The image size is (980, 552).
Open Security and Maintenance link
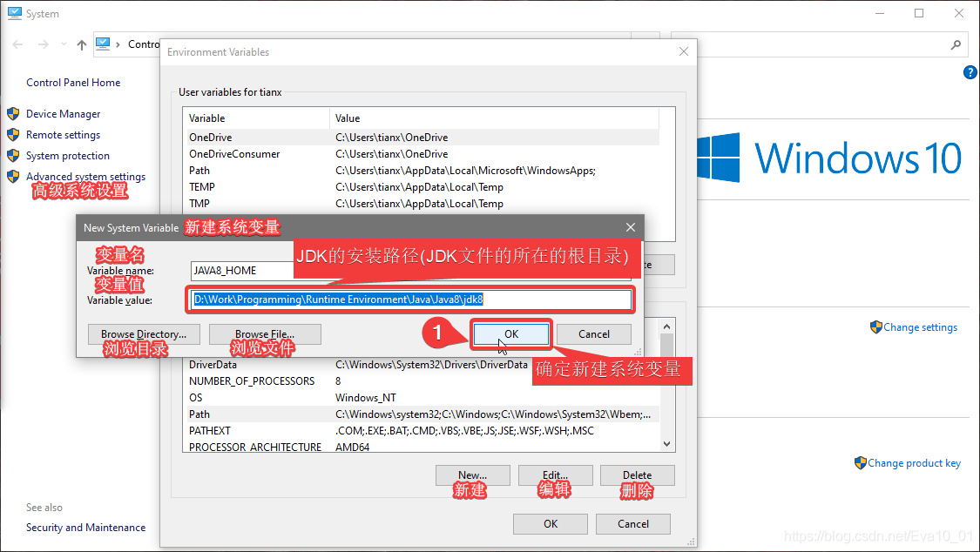[x=85, y=527]
